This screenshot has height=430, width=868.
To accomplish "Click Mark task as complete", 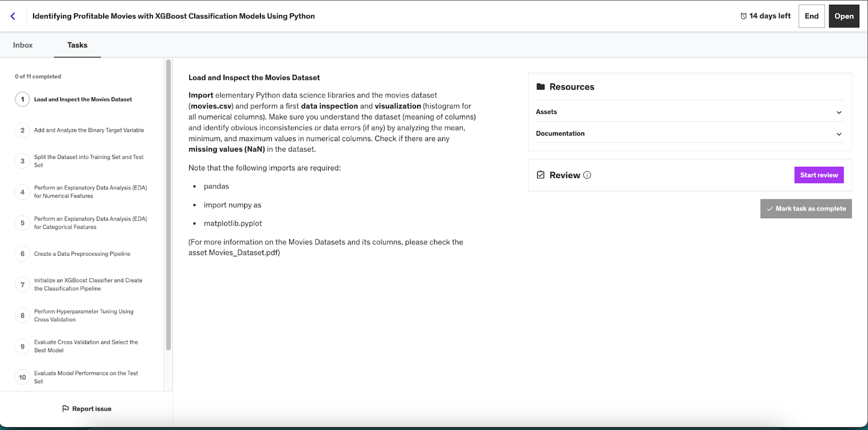I will coord(806,208).
